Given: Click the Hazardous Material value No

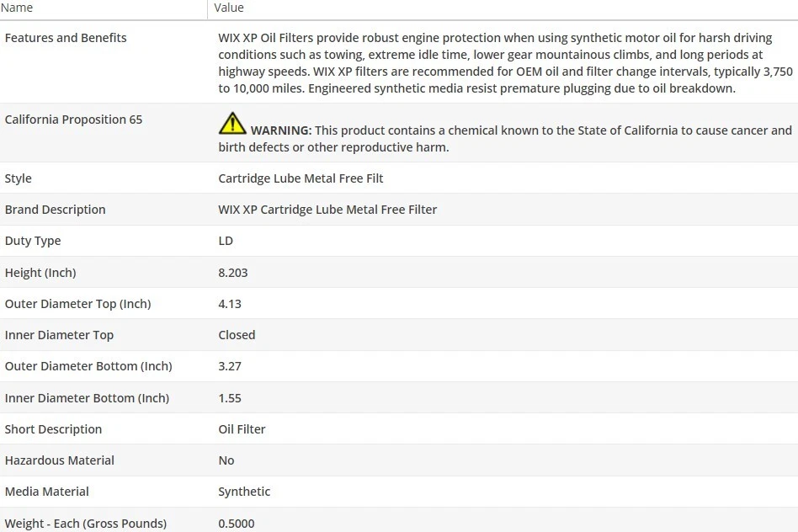Looking at the screenshot, I should tap(226, 460).
